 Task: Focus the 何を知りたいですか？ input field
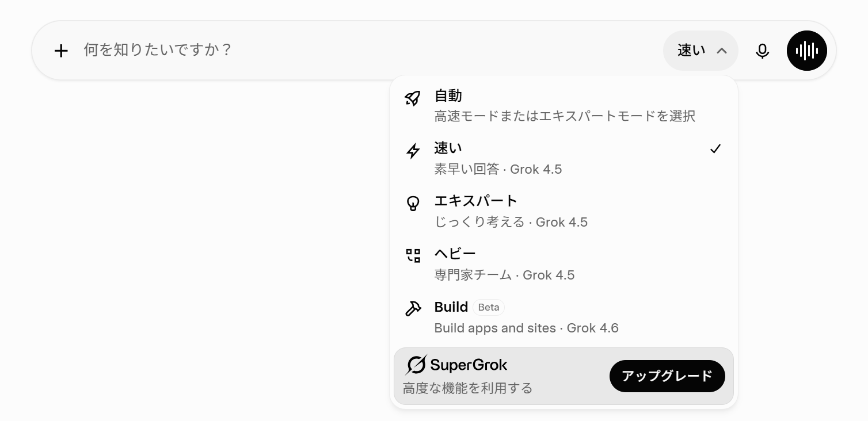368,51
